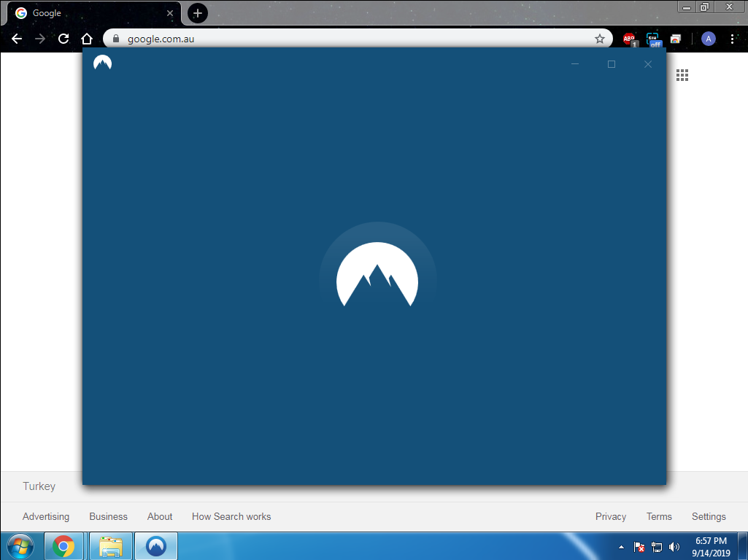Reload the Google page

point(63,39)
